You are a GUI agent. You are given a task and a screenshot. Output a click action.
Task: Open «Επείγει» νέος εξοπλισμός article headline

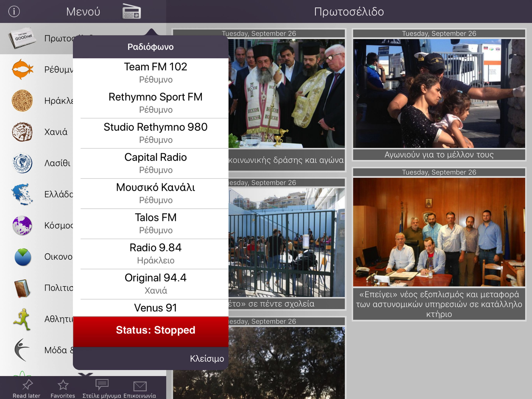pyautogui.click(x=439, y=304)
